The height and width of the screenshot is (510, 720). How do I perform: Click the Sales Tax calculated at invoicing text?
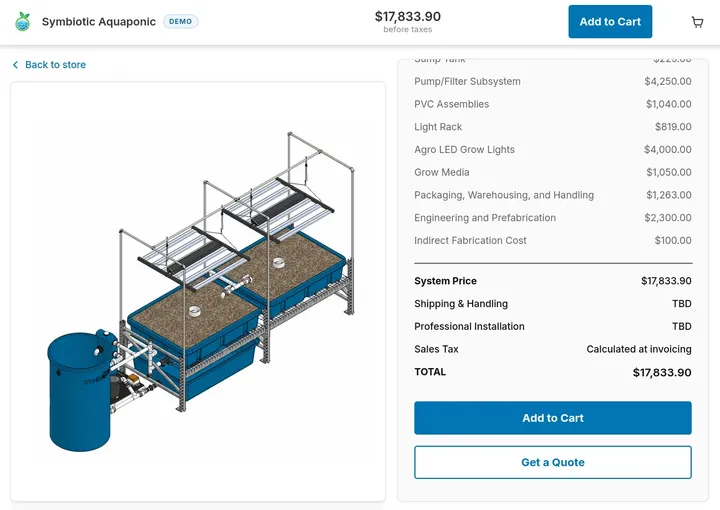639,349
